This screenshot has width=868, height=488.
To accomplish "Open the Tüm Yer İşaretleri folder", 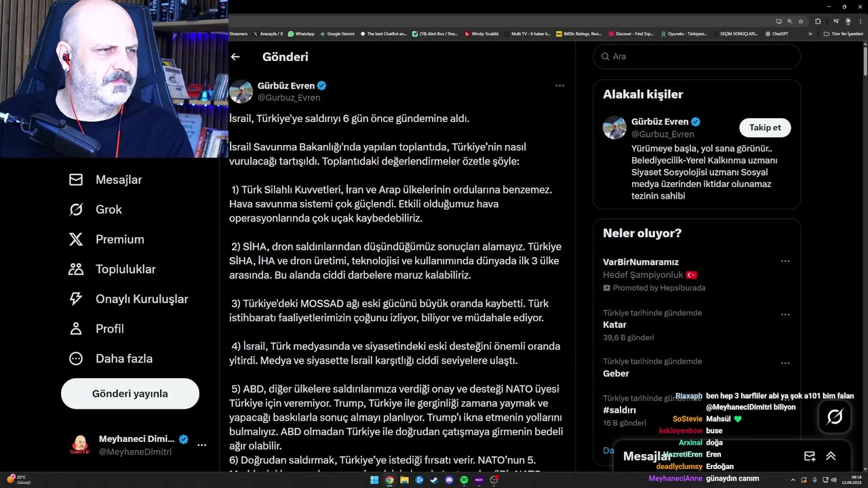I will point(842,33).
